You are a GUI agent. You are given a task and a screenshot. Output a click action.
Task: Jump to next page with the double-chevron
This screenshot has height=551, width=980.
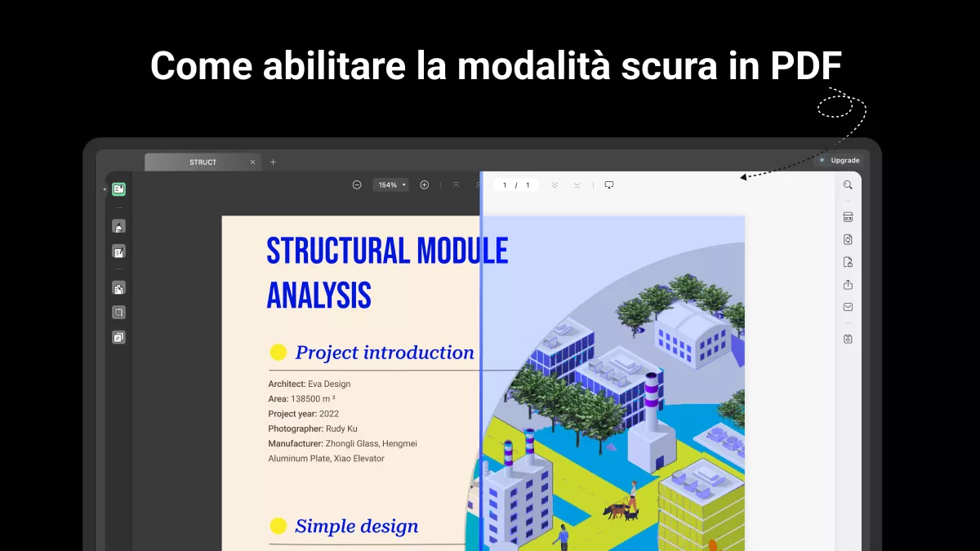(554, 184)
